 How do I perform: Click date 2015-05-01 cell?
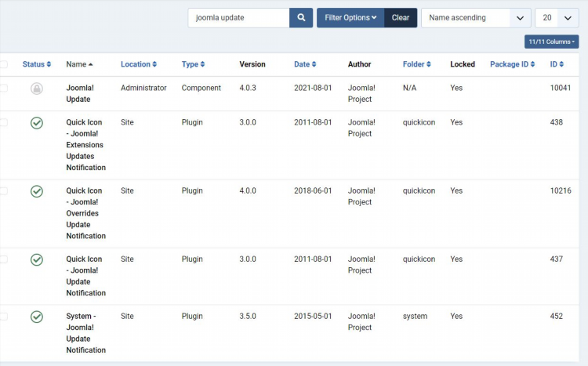coord(313,316)
